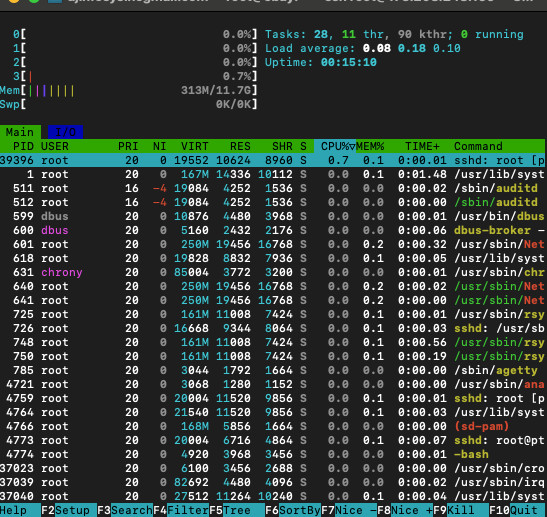Click the Tasks count line
Screen dimensions: 547x517
394,34
